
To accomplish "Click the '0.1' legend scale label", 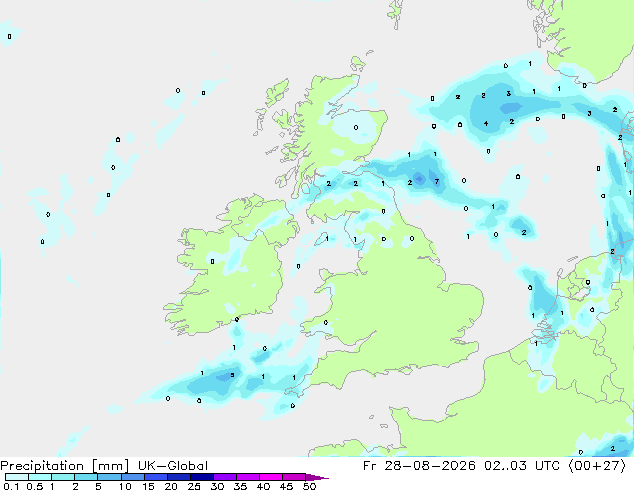I will point(11,486).
